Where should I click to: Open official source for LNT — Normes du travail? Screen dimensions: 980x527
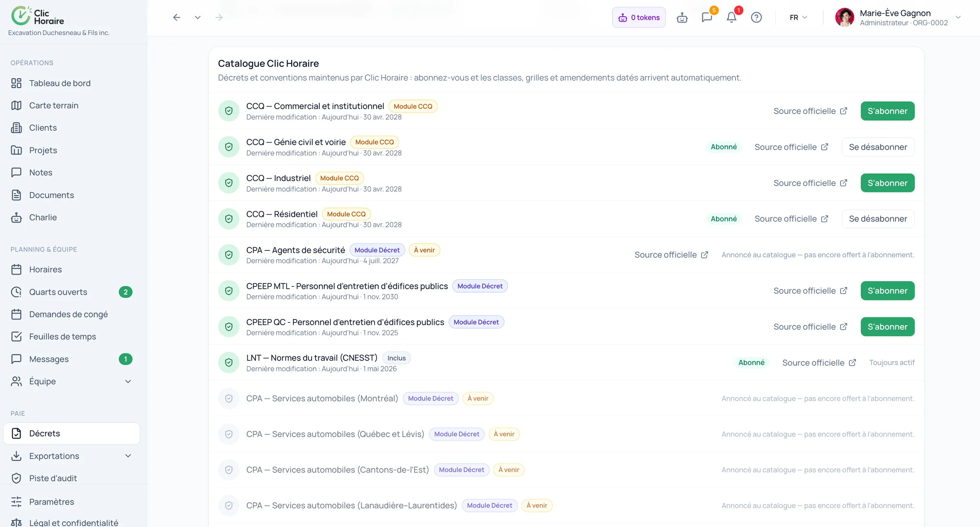tap(819, 363)
